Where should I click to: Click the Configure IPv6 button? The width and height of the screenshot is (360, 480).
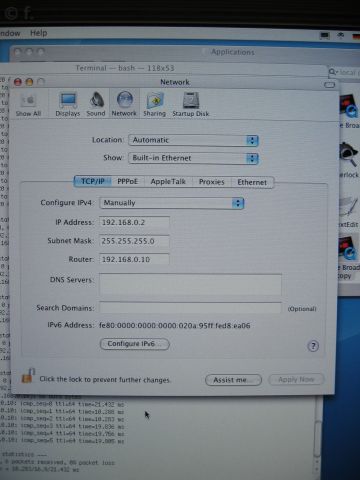coord(135,344)
